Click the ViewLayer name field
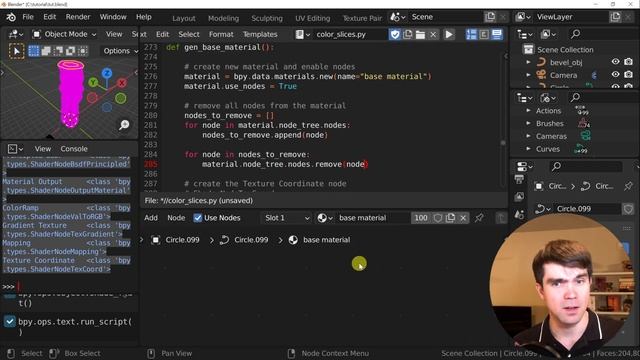The height and width of the screenshot is (360, 640). coord(571,17)
